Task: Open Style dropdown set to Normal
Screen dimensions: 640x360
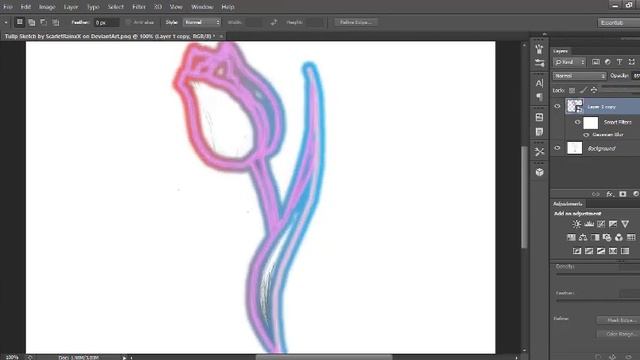Action: tap(202, 22)
